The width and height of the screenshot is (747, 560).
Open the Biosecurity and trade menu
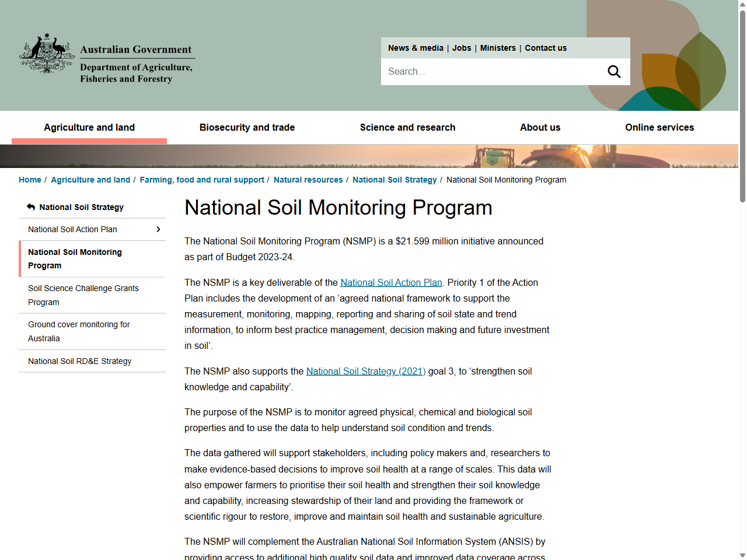point(247,127)
